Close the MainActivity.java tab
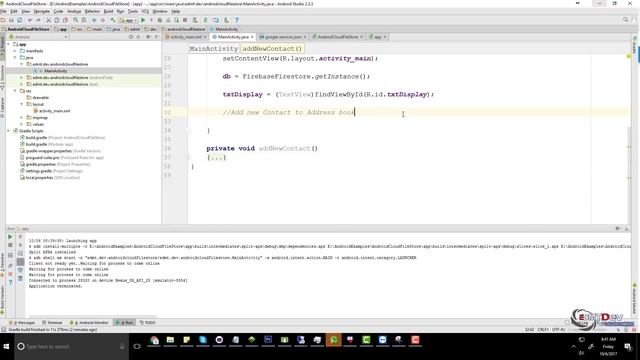640x360 pixels. click(252, 37)
